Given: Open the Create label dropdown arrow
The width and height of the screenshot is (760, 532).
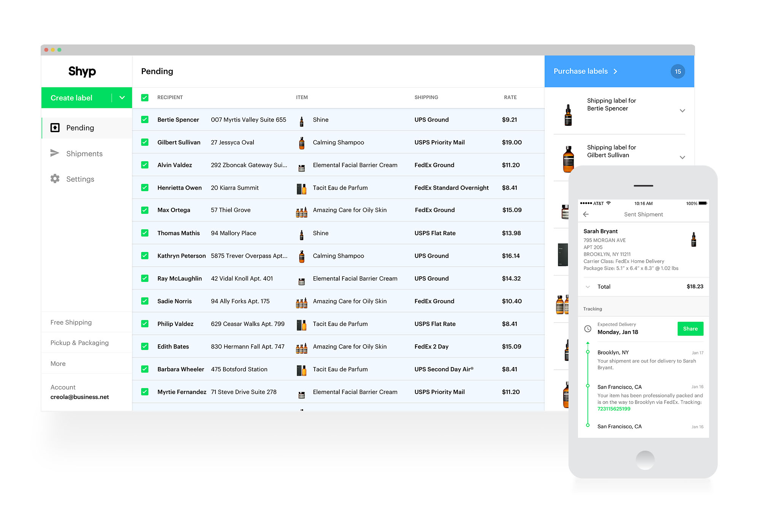Looking at the screenshot, I should 122,98.
